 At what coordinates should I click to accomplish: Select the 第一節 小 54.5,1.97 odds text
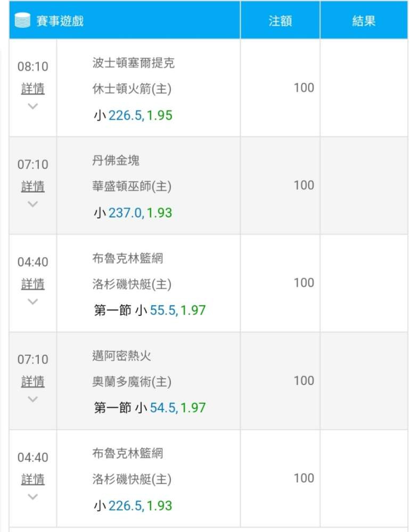150,408
